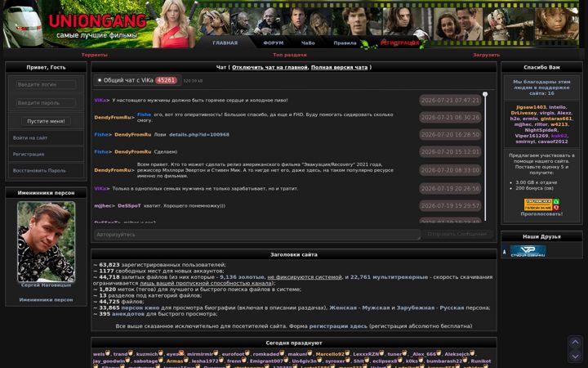Click the bottom Именинники персон link
The height and width of the screenshot is (368, 588).
point(46,299)
